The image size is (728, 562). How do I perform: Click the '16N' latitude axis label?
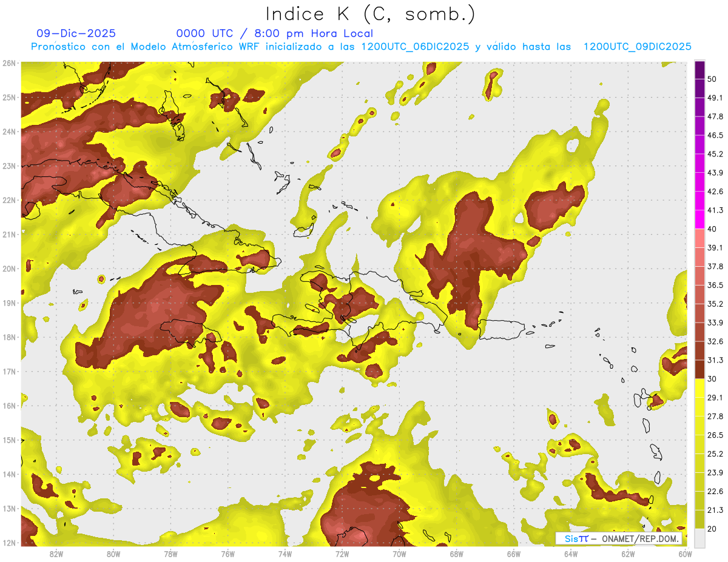(9, 406)
